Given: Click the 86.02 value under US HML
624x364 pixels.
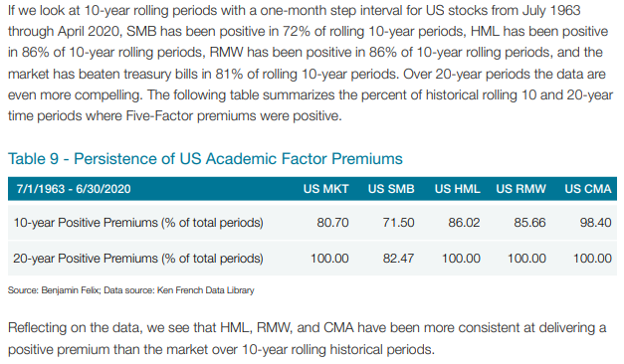Looking at the screenshot, I should pos(464,223).
